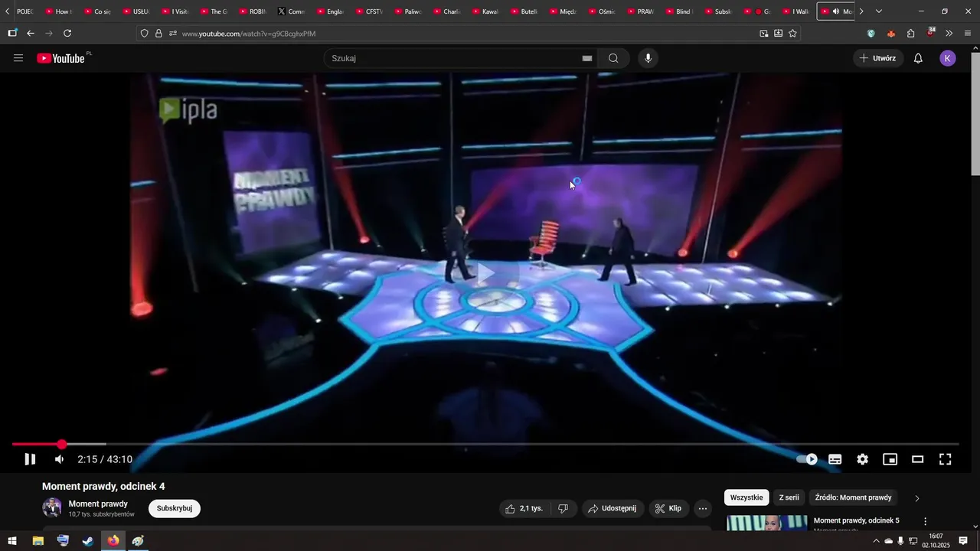Select the Wszystkie filter chip
The height and width of the screenshot is (551, 980).
(x=746, y=497)
